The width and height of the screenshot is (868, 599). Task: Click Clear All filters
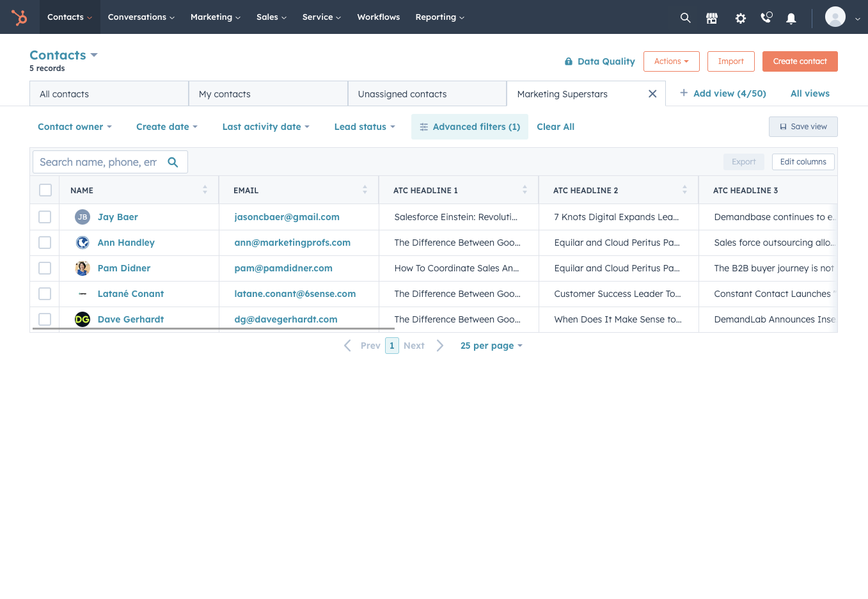point(556,127)
